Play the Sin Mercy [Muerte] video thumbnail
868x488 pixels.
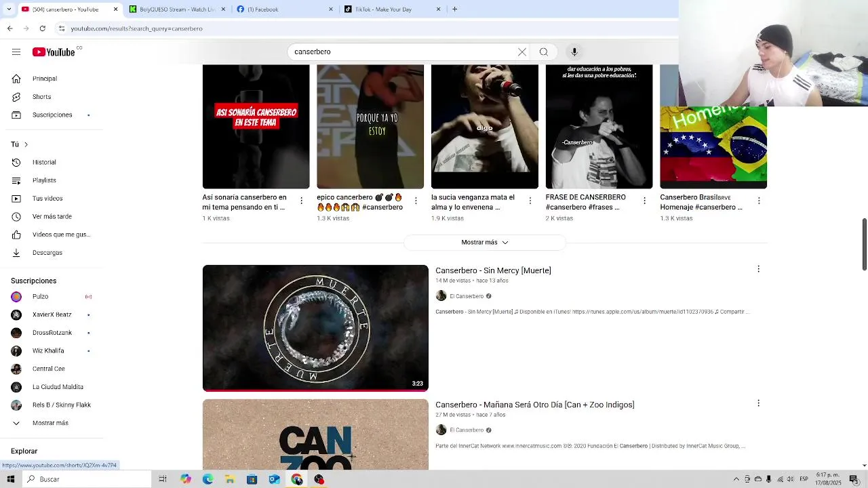tap(315, 328)
